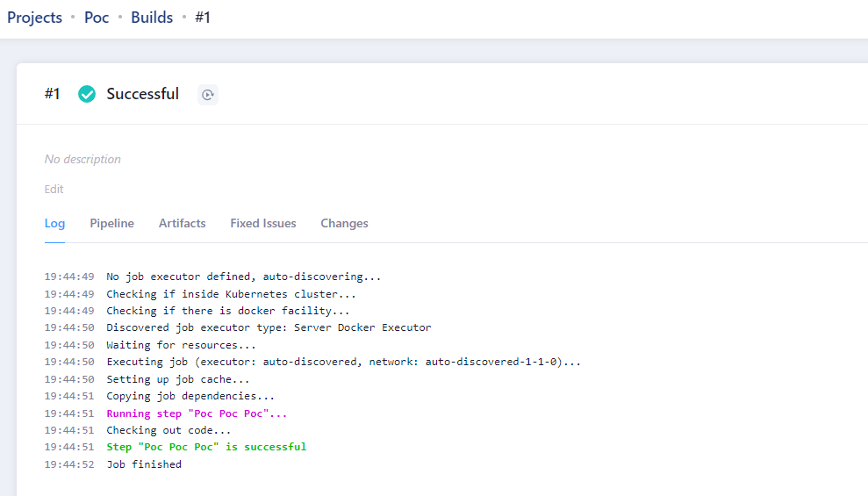Open the Poc project breadcrumb link

tap(97, 18)
